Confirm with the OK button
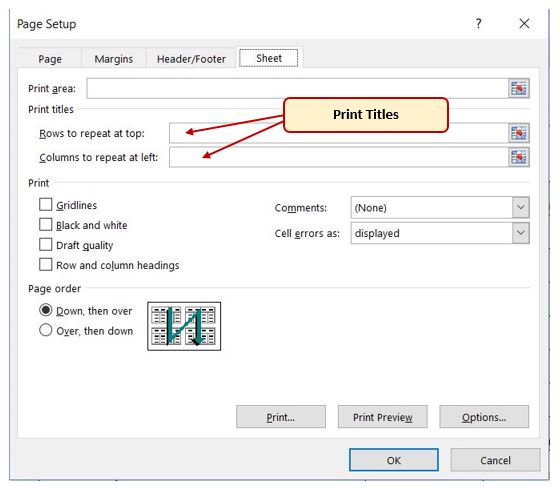 tap(394, 460)
